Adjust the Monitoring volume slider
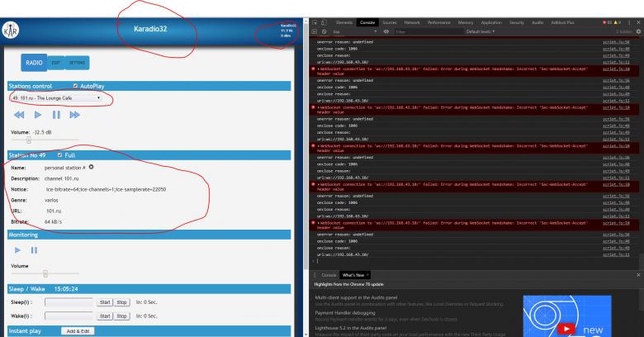Screen dimensions: 644x337 coord(45,273)
